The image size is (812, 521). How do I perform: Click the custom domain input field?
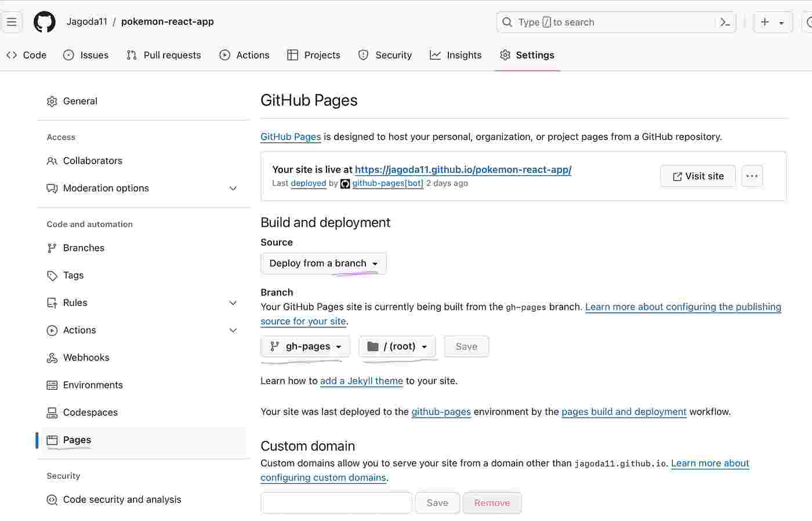pos(336,502)
